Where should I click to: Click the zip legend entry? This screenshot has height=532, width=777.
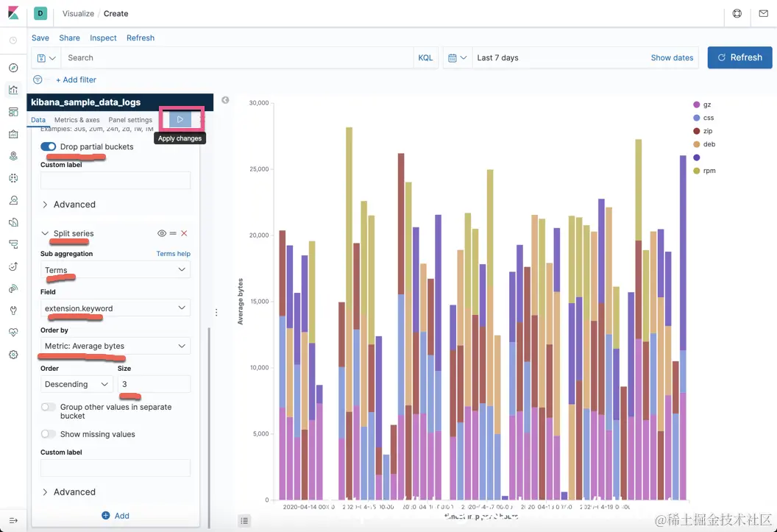(x=703, y=131)
